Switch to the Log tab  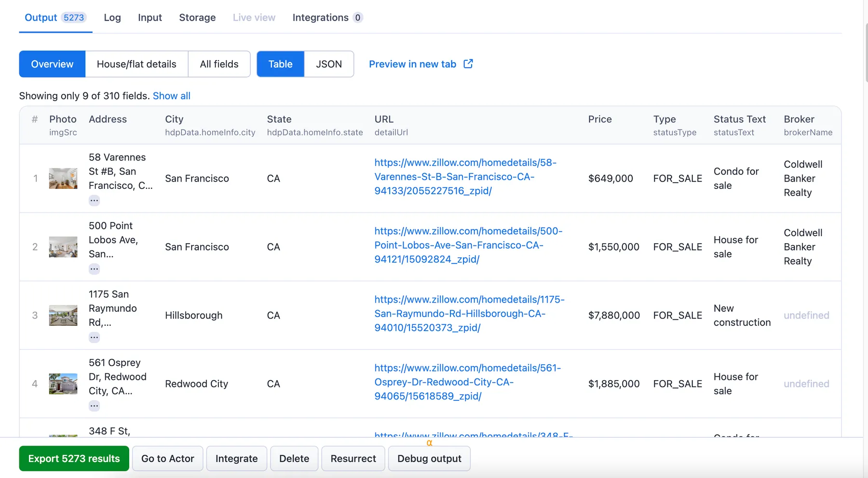click(x=112, y=17)
